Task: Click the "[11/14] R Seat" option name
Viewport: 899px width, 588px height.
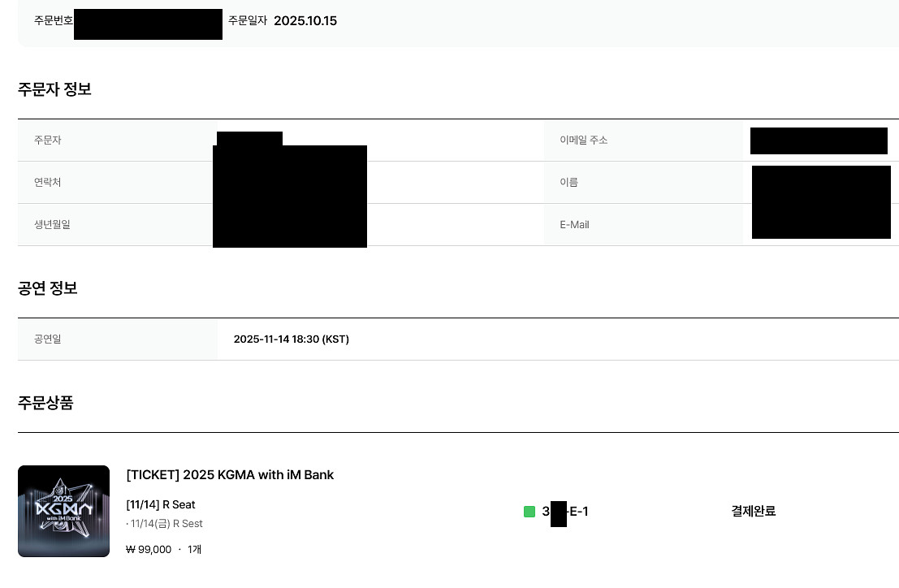Action: tap(161, 504)
